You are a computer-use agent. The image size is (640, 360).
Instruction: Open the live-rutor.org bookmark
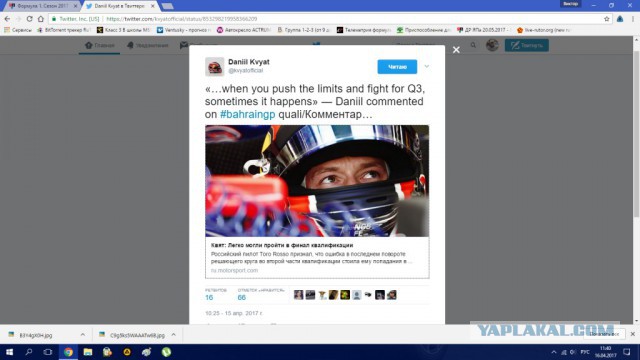[x=544, y=30]
